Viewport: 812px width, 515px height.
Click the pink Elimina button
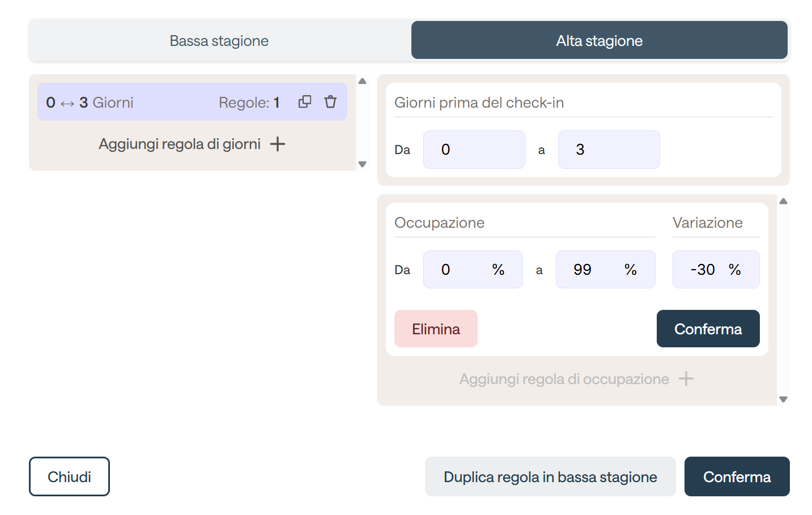pyautogui.click(x=436, y=329)
